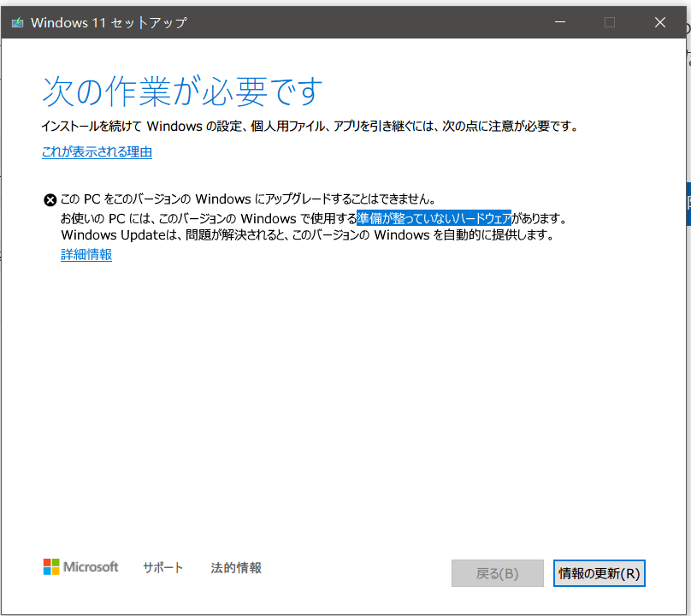Click the Windows 11 Setup title bar icon
The image size is (691, 616).
(x=18, y=22)
